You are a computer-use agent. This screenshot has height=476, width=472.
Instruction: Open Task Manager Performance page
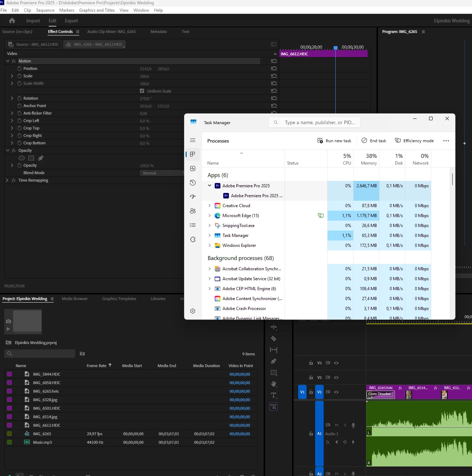click(193, 168)
